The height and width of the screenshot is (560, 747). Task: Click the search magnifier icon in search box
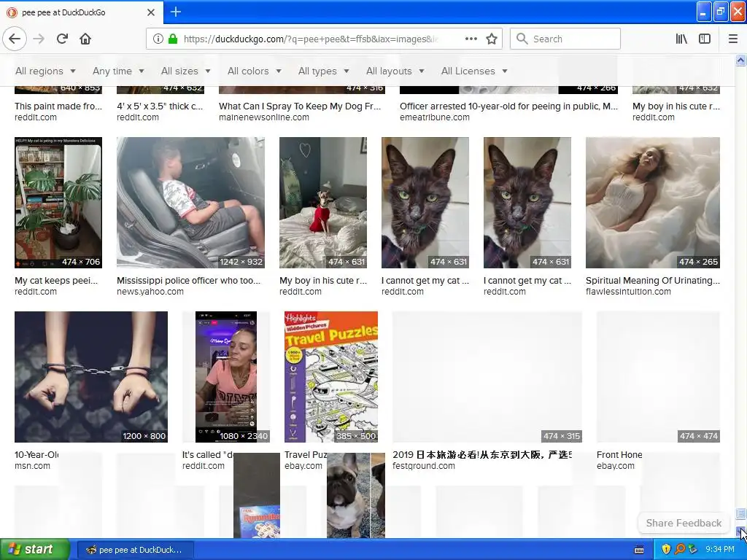click(x=522, y=39)
